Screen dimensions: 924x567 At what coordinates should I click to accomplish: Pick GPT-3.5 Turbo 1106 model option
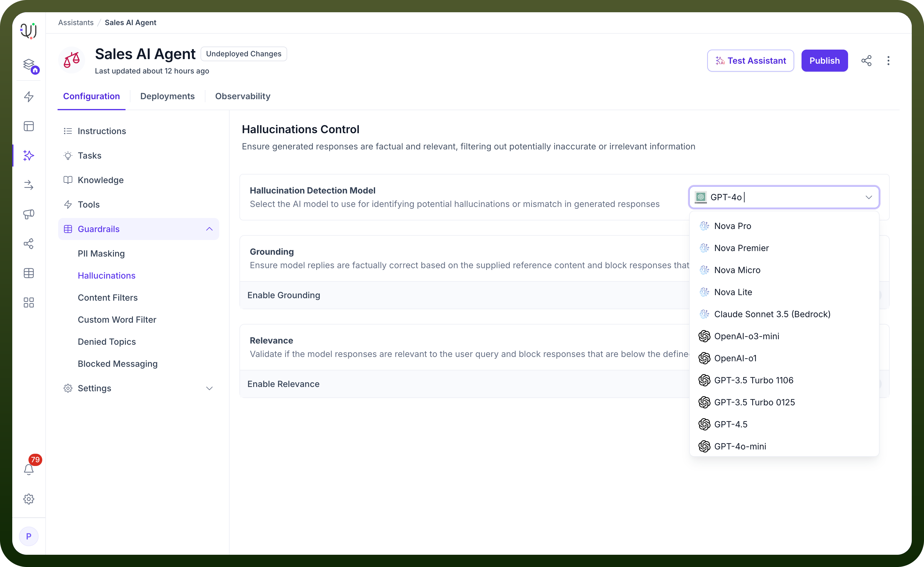pyautogui.click(x=784, y=380)
